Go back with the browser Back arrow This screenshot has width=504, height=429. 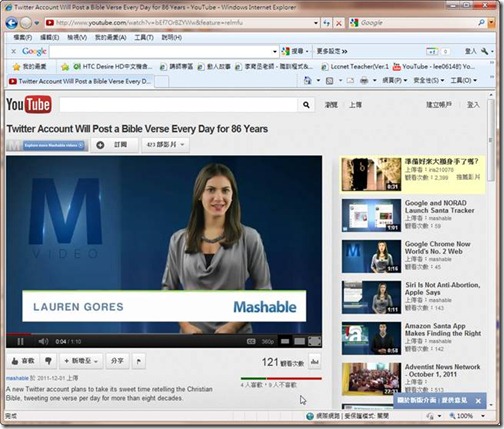[x=12, y=23]
